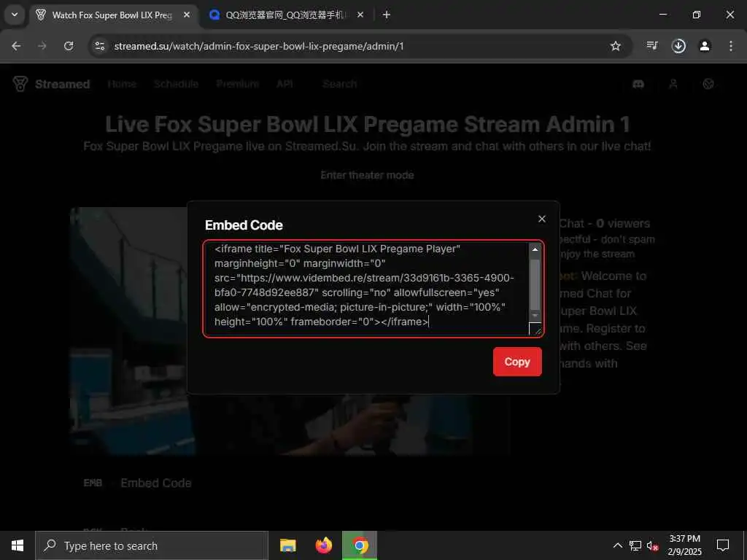
Task: Click the address bar URL
Action: [259, 46]
